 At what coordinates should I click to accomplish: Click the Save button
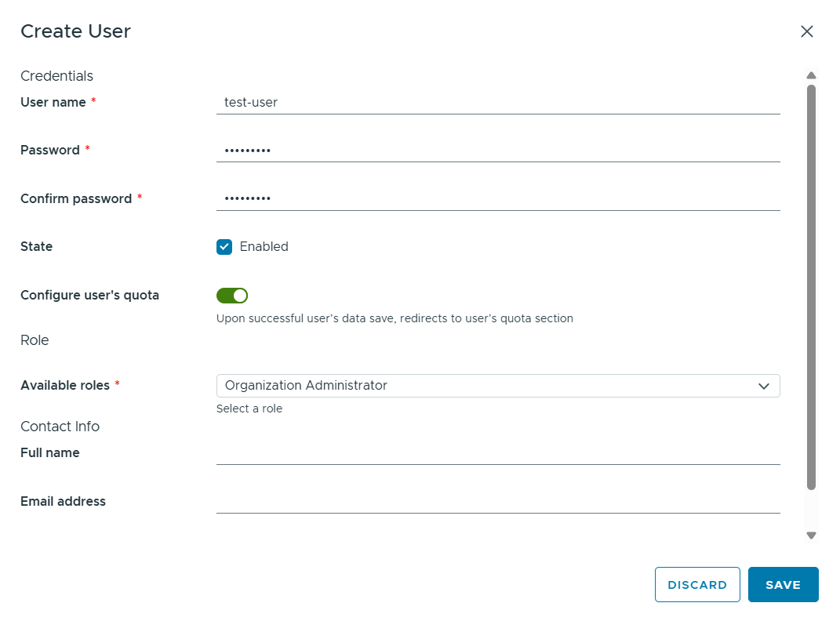pyautogui.click(x=783, y=585)
